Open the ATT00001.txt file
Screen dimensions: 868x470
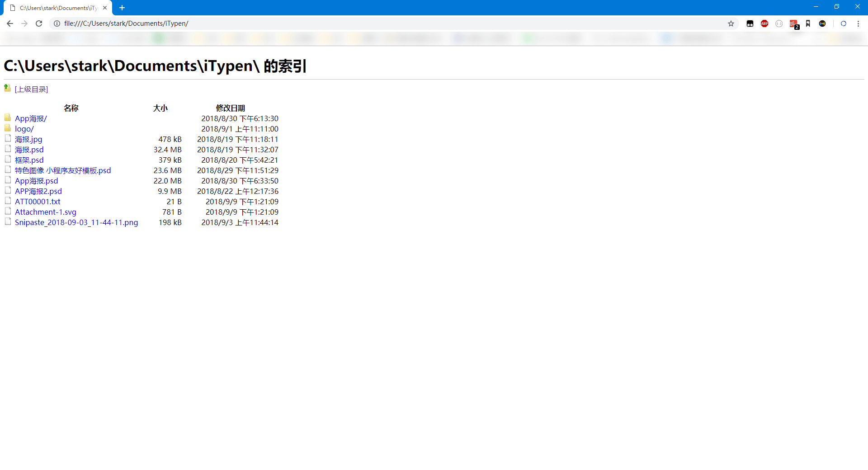click(38, 202)
